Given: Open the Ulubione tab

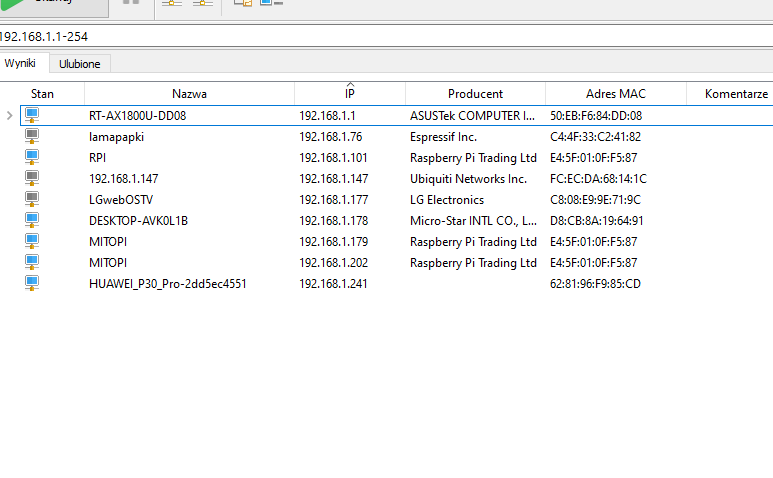Looking at the screenshot, I should click(x=79, y=64).
